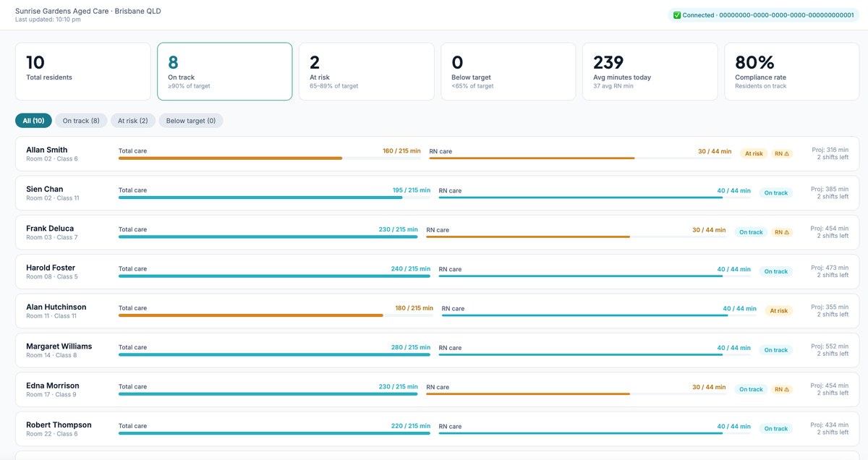Open the At risk summary card

coord(367,72)
